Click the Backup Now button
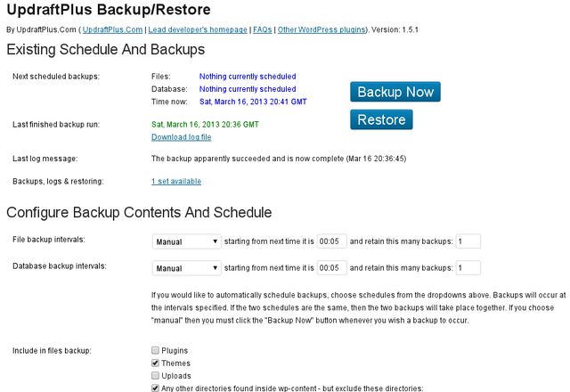This screenshot has height=392, width=570. click(x=395, y=92)
